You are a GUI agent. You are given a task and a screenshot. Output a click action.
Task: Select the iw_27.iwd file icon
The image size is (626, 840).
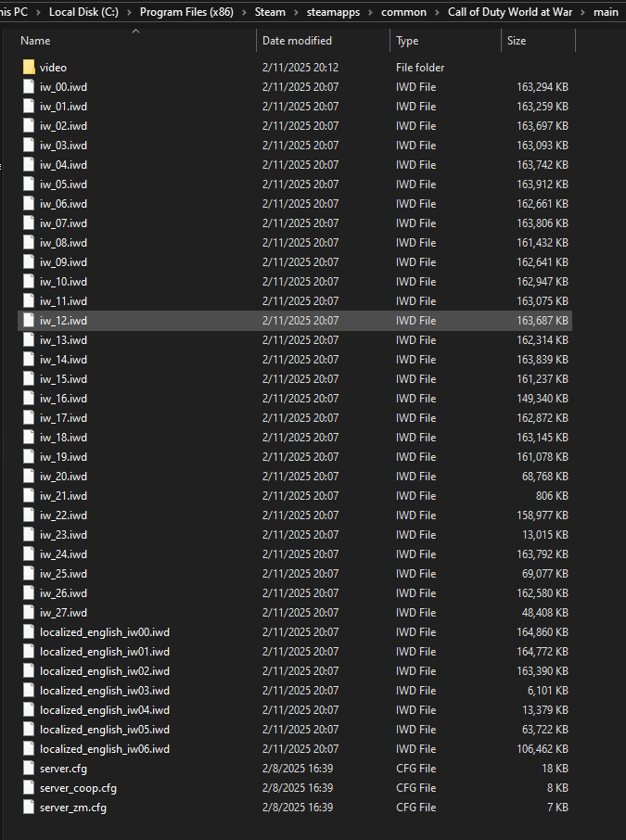29,612
